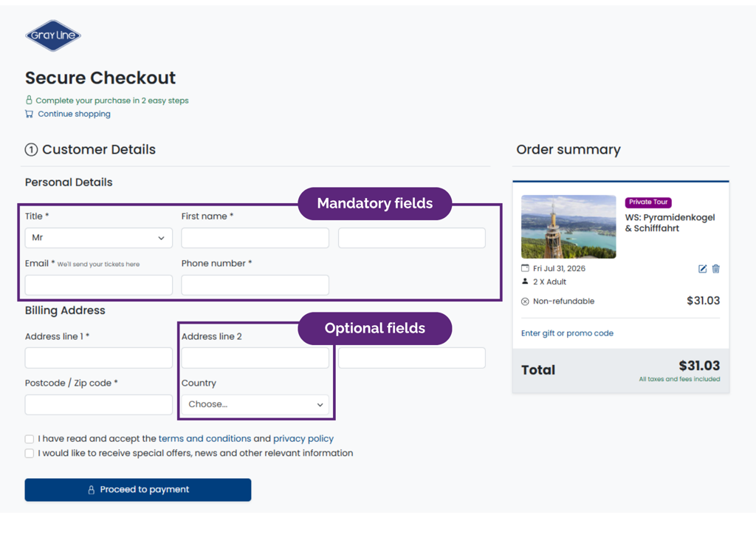Delete tour with the trash icon
The width and height of the screenshot is (756, 535).
[x=716, y=269]
